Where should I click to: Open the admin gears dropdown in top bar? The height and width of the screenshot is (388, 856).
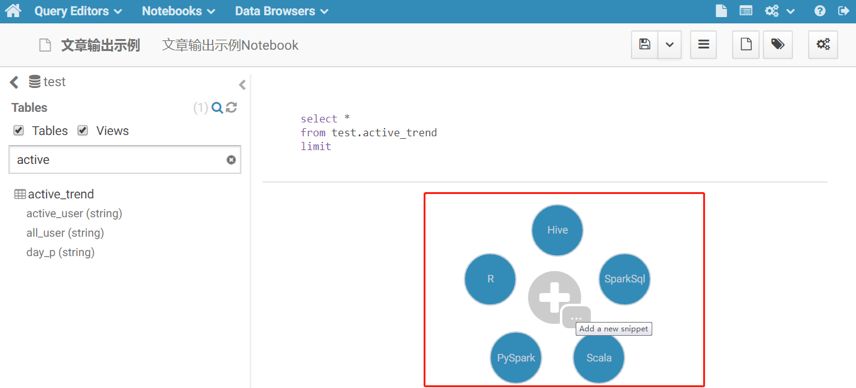click(x=779, y=11)
